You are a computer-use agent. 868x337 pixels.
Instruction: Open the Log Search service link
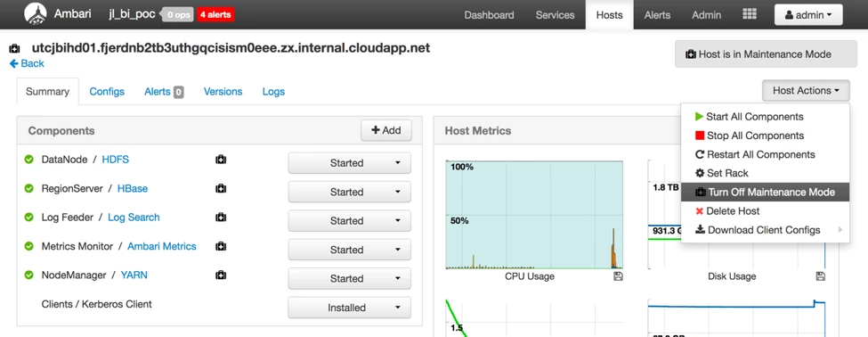click(x=134, y=218)
